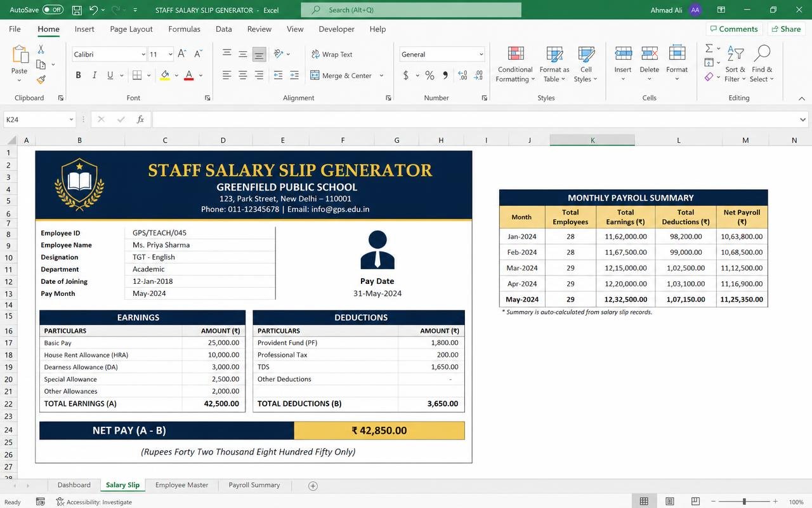Click the Borders icon
The width and height of the screenshot is (812, 508).
click(137, 75)
